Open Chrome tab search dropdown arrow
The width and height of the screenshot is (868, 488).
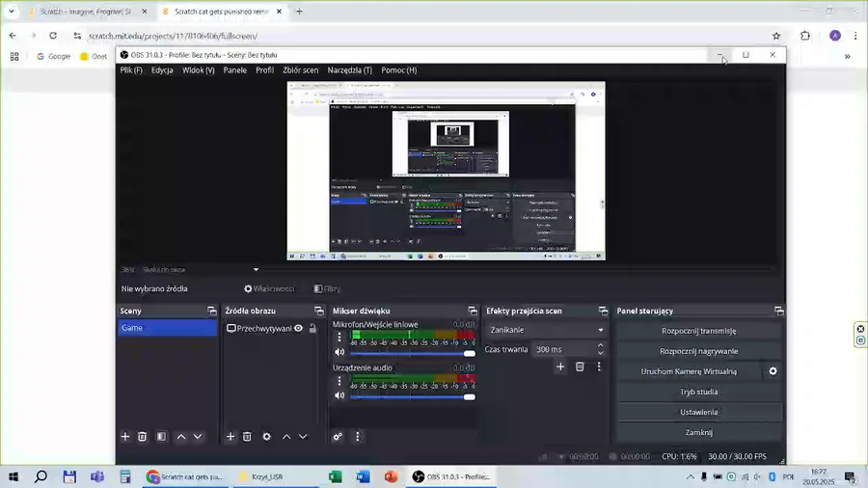[11, 11]
